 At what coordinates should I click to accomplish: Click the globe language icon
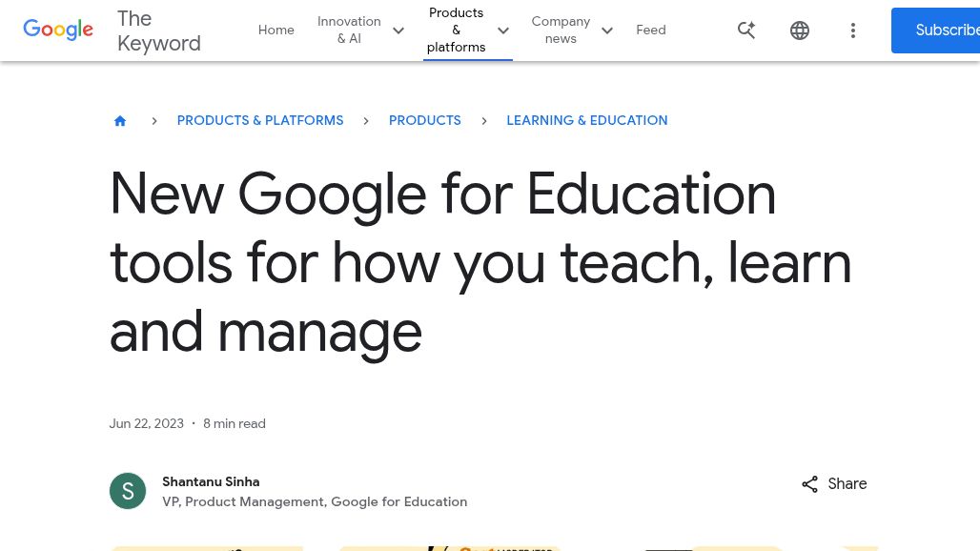(800, 31)
